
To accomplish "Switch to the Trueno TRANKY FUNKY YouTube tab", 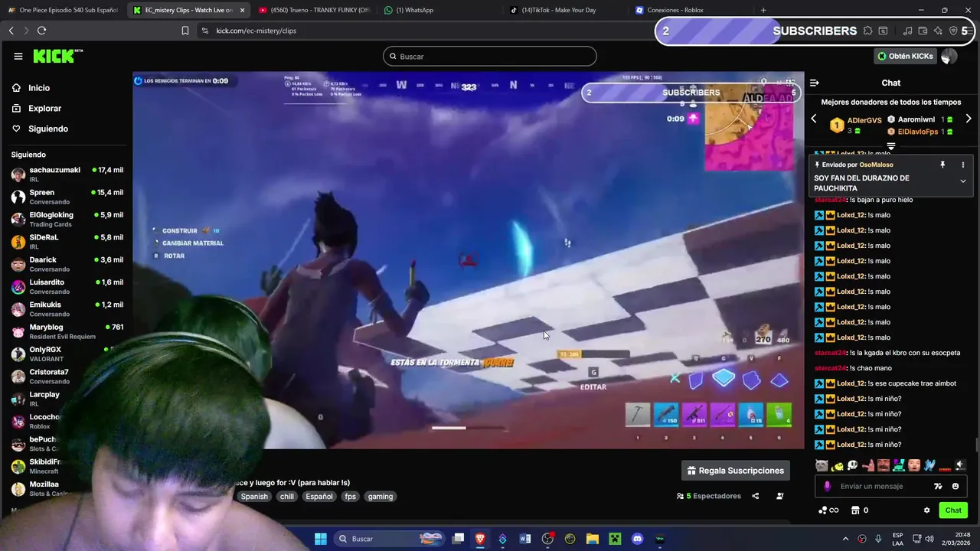I will click(x=314, y=10).
